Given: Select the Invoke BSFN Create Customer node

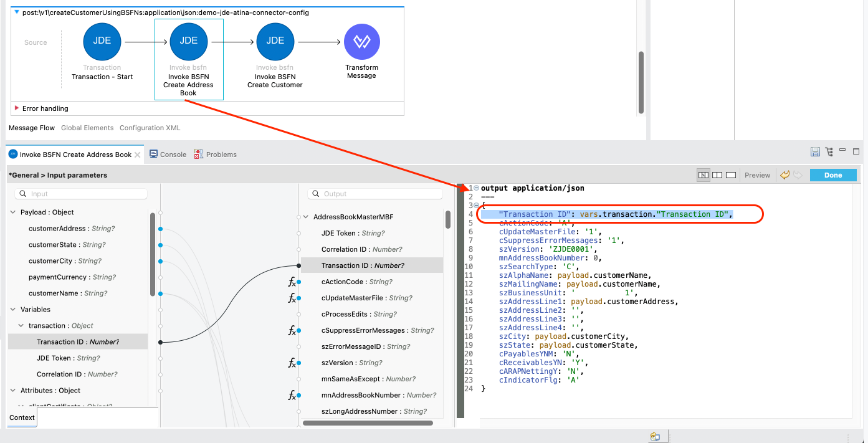Looking at the screenshot, I should tap(275, 41).
